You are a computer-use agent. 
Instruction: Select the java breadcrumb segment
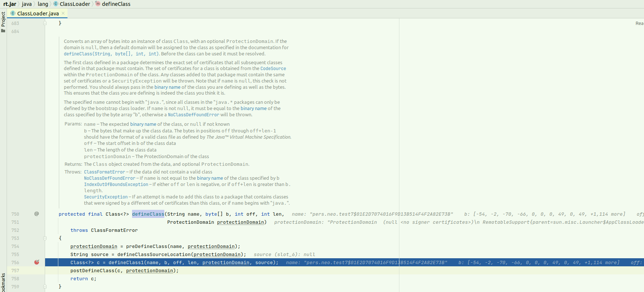[x=27, y=4]
